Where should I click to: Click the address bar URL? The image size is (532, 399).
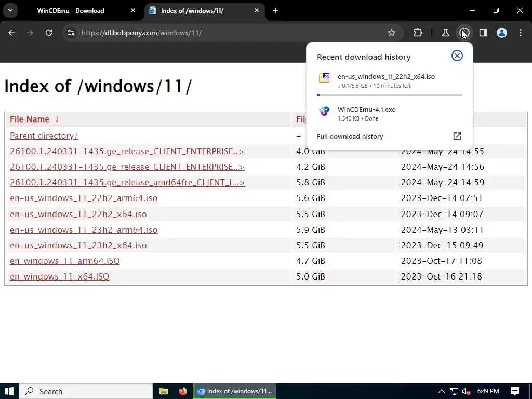click(x=142, y=33)
